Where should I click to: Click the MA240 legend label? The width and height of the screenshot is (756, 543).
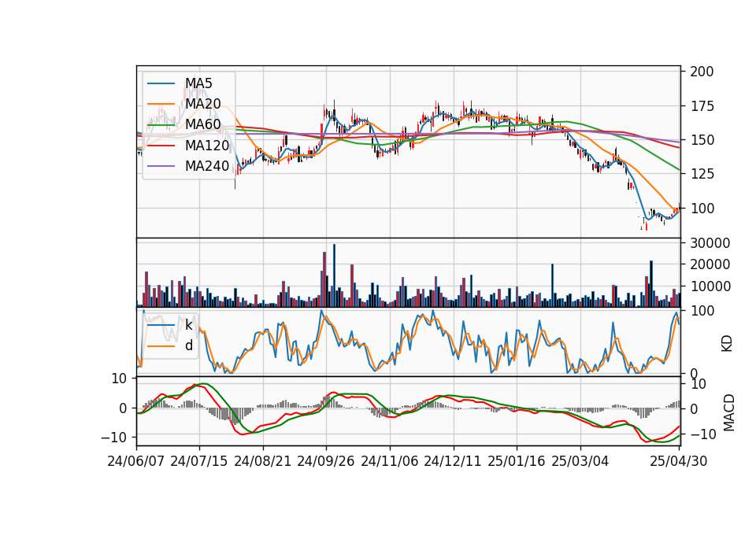207,166
